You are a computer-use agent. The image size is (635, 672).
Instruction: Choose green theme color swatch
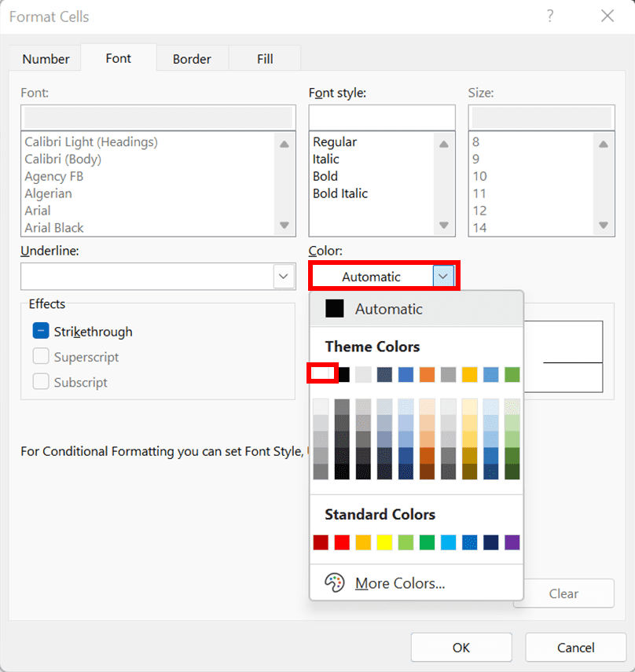[512, 375]
